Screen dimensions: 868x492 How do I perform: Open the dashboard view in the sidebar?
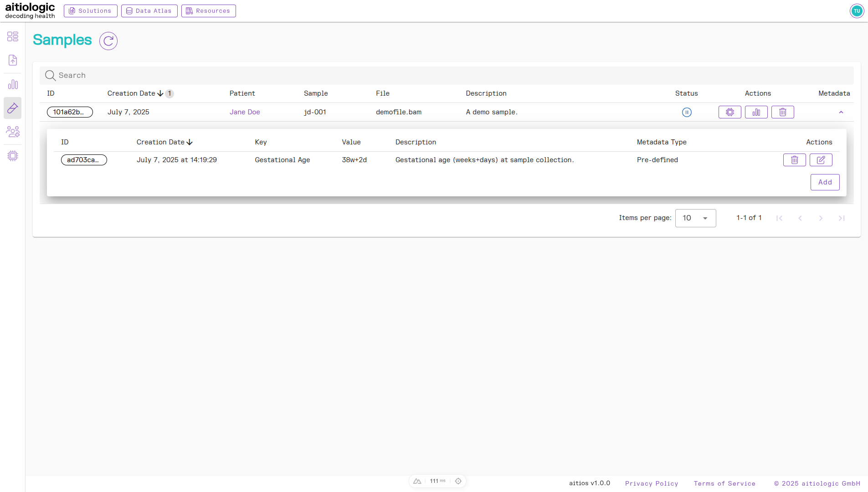(x=13, y=36)
